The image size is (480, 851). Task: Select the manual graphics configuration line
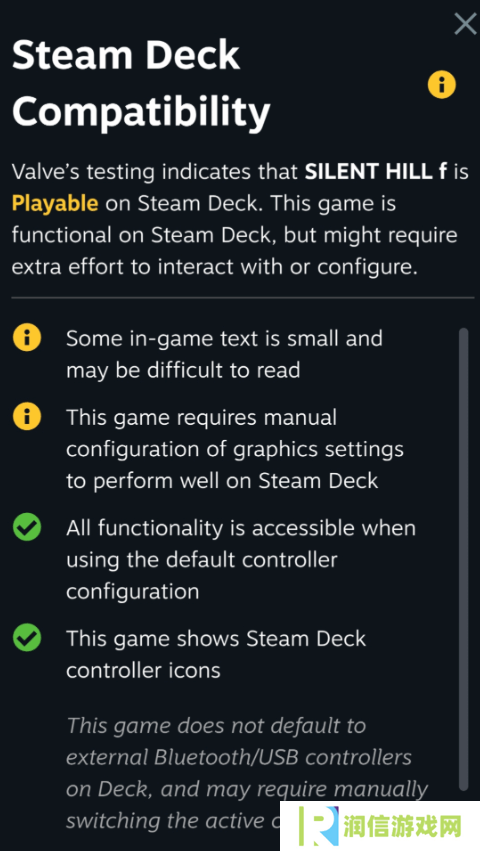point(235,449)
